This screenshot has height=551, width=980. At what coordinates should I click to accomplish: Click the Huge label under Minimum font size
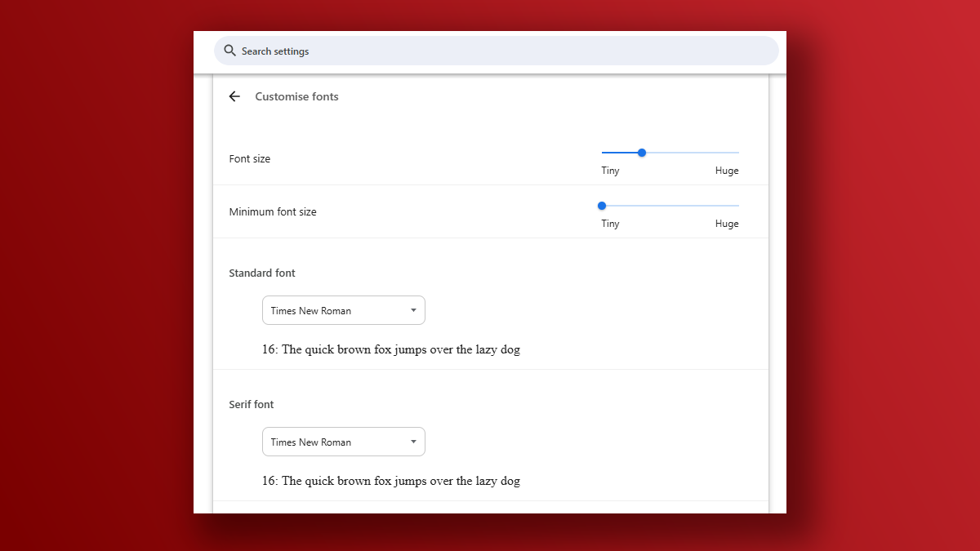[726, 223]
